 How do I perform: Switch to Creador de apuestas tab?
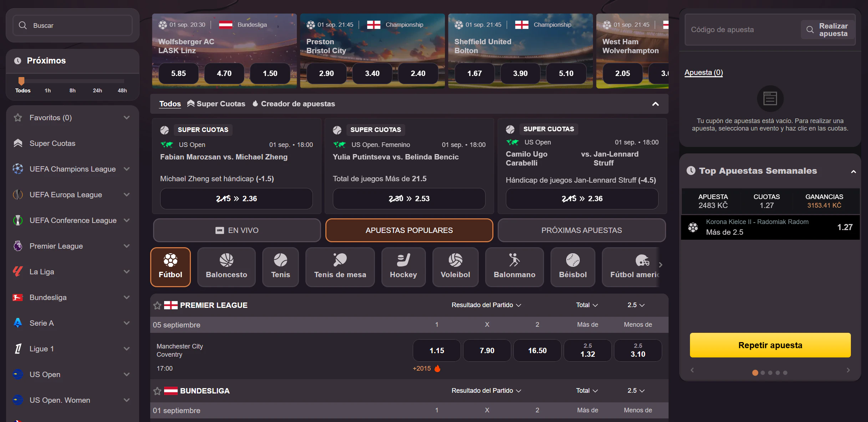(294, 104)
